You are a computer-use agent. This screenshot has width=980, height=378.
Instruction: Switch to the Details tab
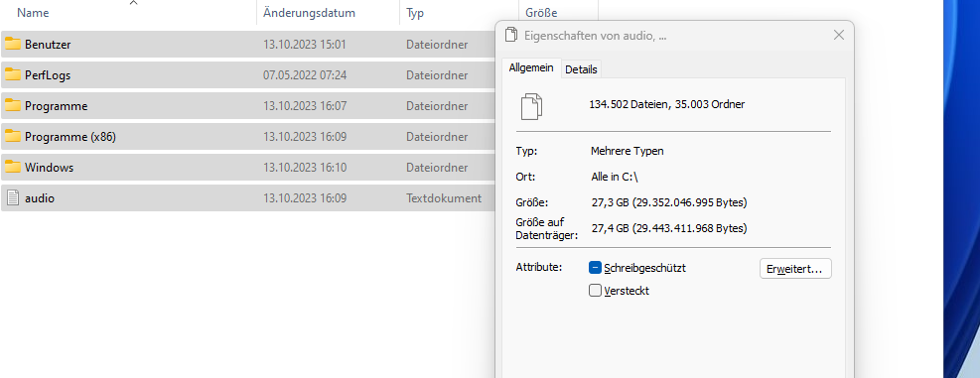click(x=581, y=69)
